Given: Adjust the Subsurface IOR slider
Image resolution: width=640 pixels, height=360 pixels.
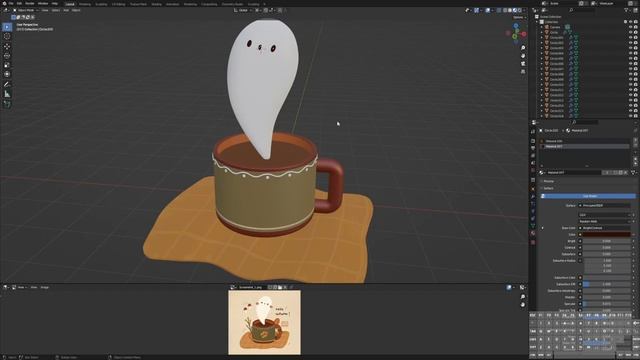Looking at the screenshot, I should 606,284.
